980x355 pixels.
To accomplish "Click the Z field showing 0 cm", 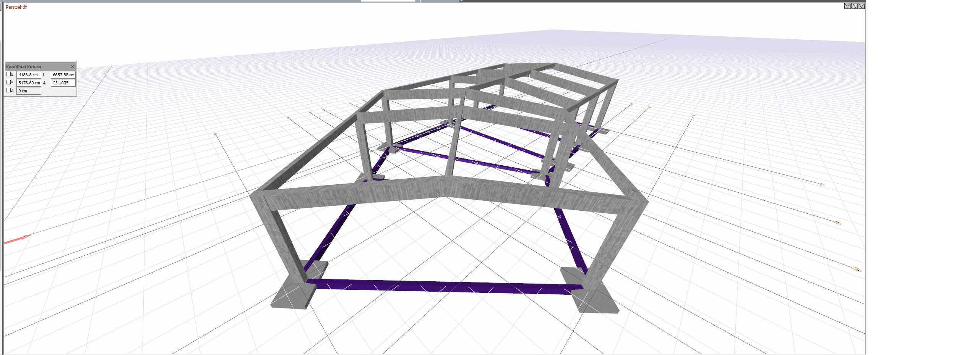I will (29, 91).
